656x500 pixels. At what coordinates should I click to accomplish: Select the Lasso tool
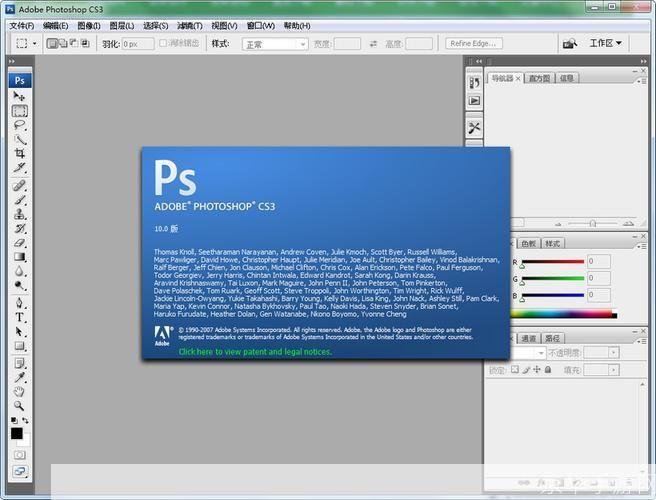click(19, 125)
